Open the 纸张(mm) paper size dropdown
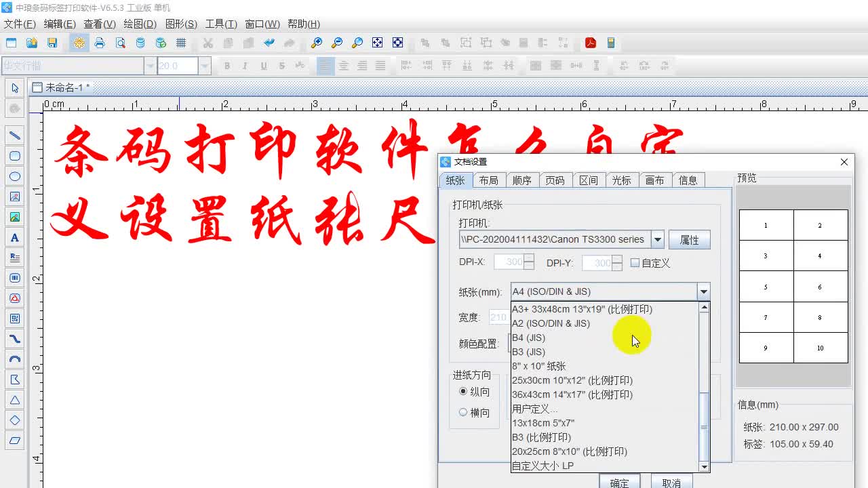The image size is (868, 488). point(703,291)
